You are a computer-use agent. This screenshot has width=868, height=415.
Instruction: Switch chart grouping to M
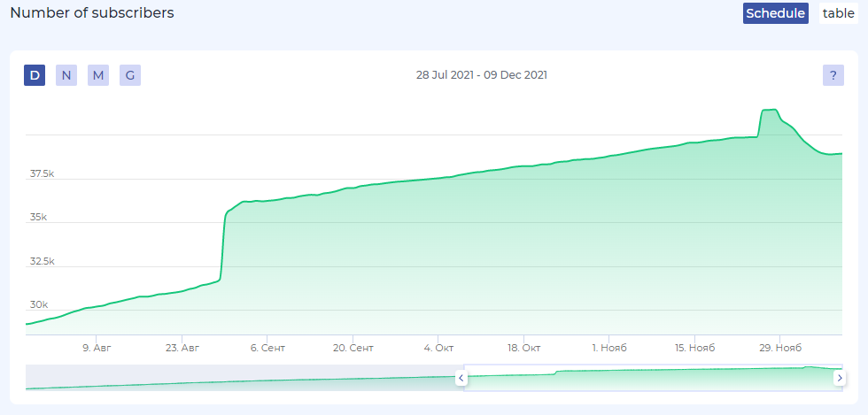pyautogui.click(x=98, y=75)
